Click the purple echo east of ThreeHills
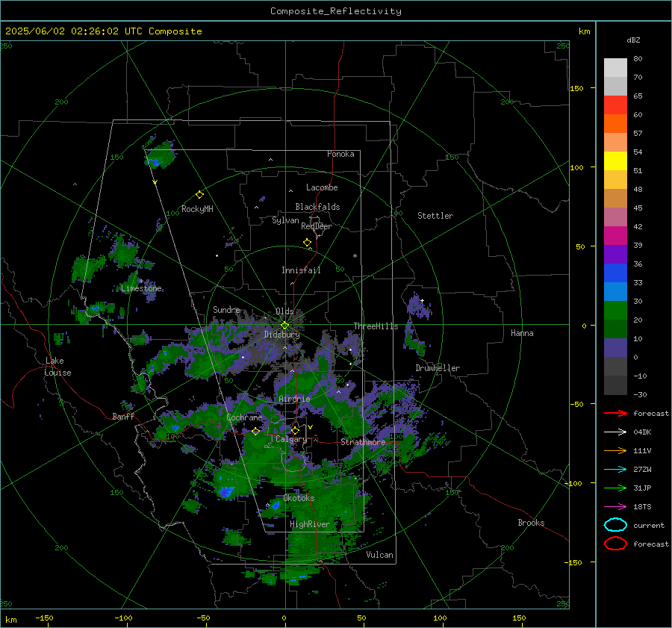 click(x=418, y=306)
